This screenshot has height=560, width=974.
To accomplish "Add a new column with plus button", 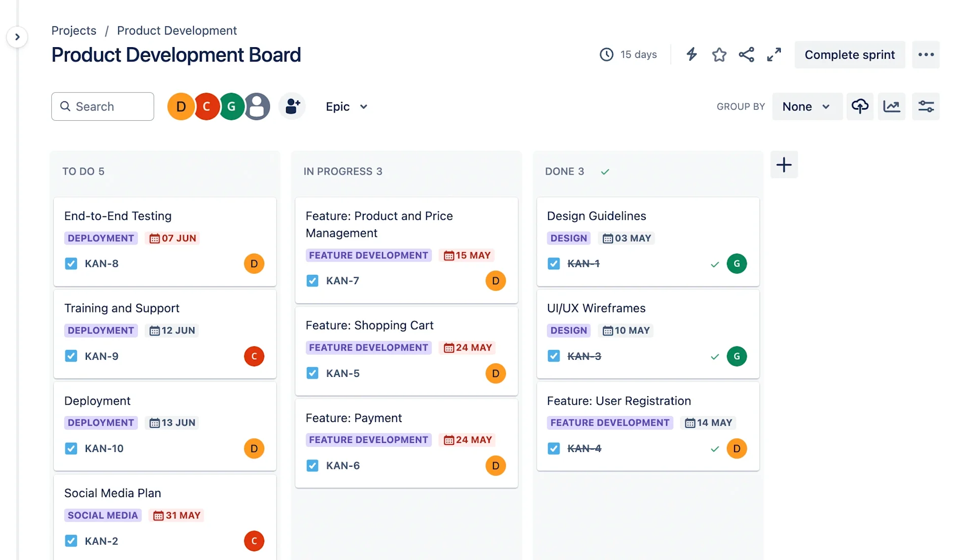I will pyautogui.click(x=784, y=165).
